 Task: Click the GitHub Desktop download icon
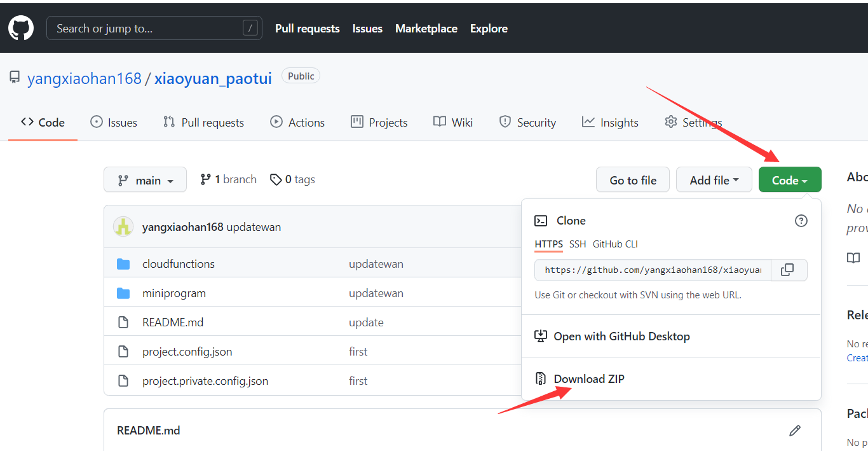(x=541, y=336)
